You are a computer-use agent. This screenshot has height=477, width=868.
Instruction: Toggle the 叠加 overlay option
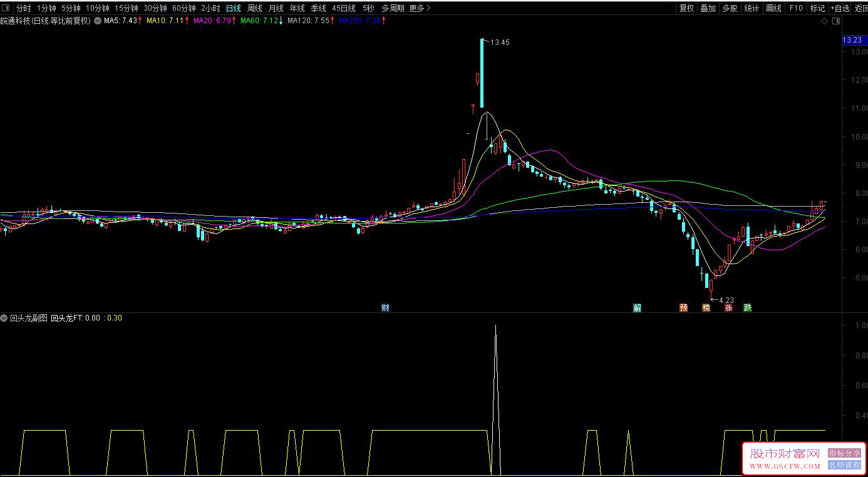(x=708, y=8)
